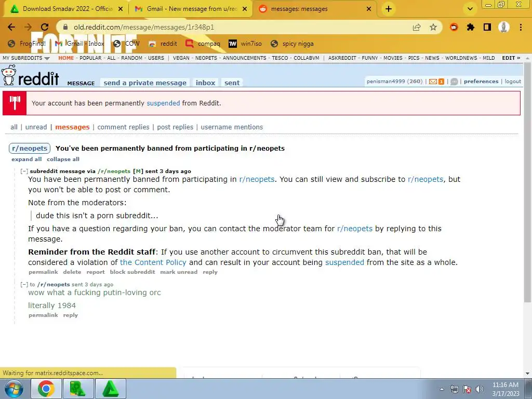
Task: Click the network tray icon
Action: coord(454,389)
